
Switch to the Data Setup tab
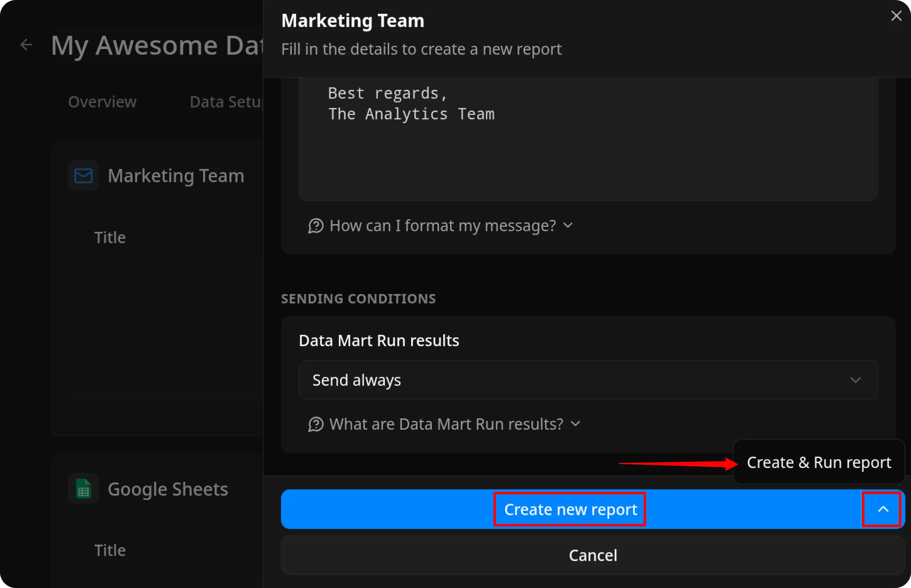(x=226, y=102)
